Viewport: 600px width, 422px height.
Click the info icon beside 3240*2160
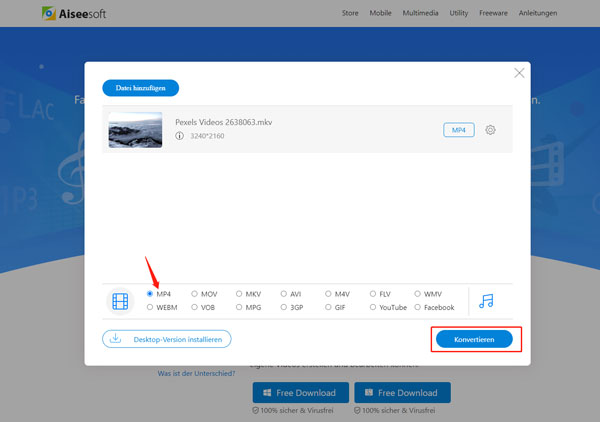click(x=179, y=136)
